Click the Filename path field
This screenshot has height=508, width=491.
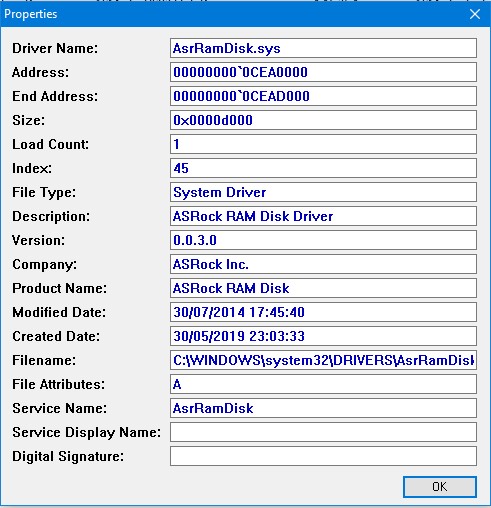tap(323, 360)
